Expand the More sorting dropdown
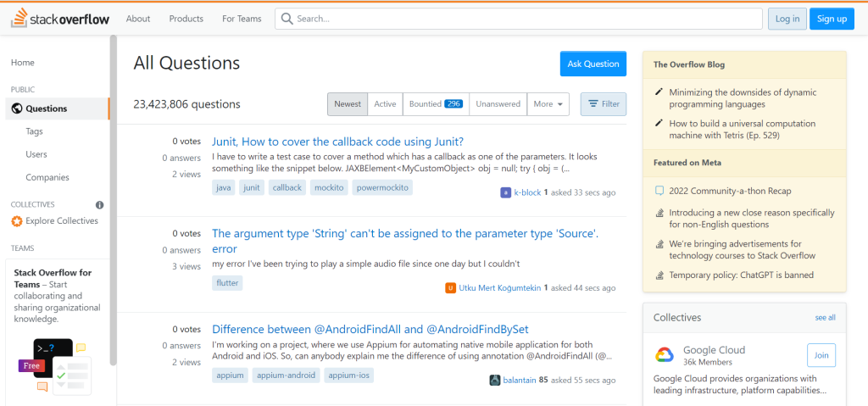This screenshot has width=868, height=406. 548,104
